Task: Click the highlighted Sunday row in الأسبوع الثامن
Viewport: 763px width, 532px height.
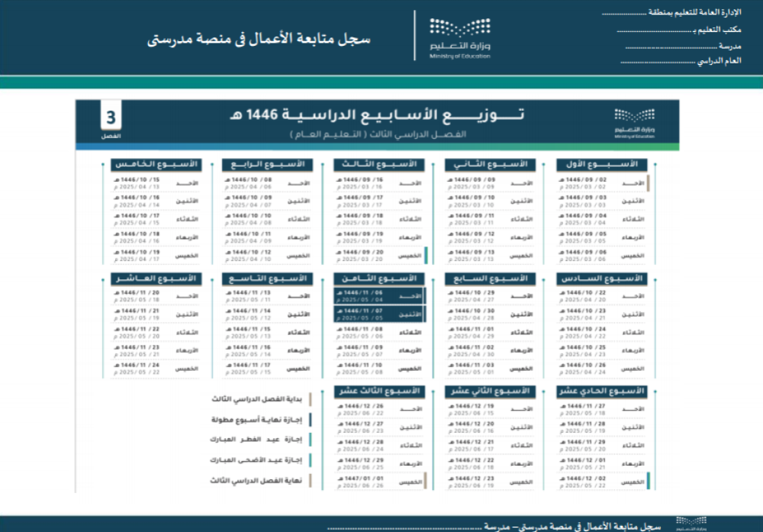Action: coord(378,295)
